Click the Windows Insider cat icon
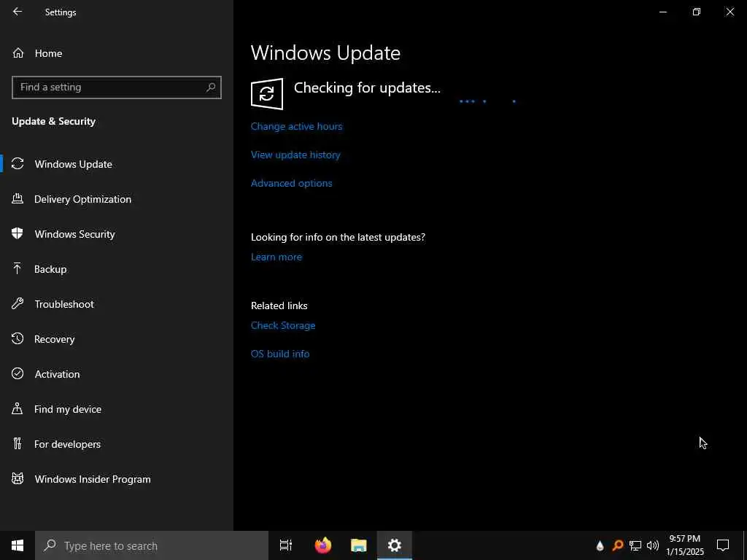Image resolution: width=747 pixels, height=560 pixels. (18, 478)
